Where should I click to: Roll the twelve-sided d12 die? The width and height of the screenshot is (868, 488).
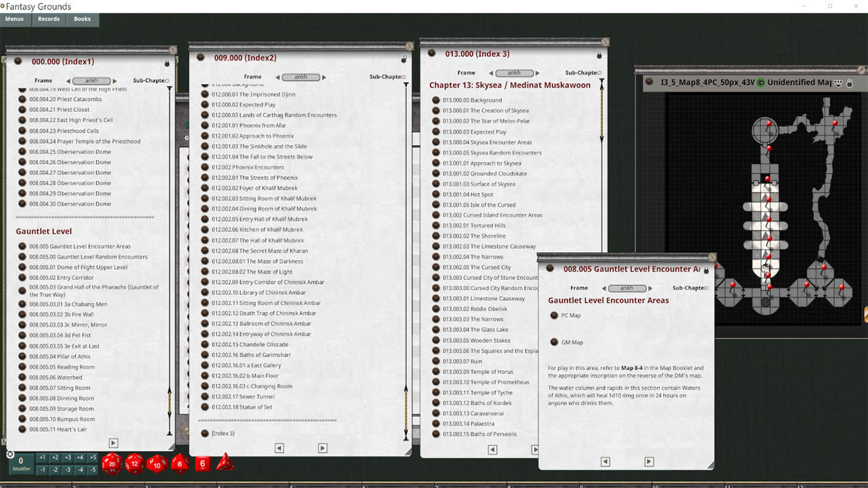(x=134, y=464)
